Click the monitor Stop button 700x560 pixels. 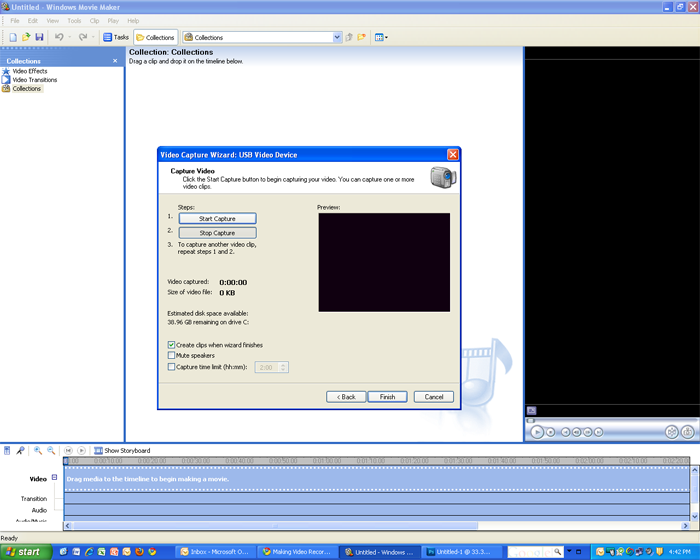click(551, 432)
